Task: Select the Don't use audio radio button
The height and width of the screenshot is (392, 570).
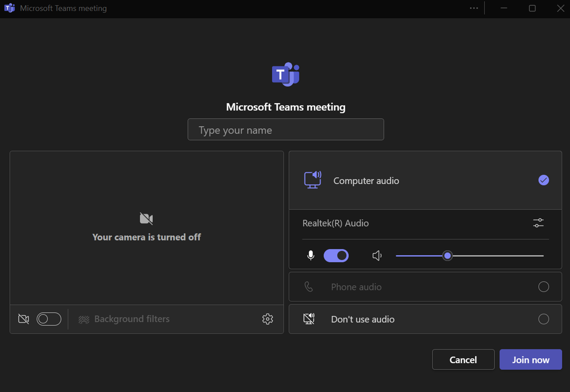Action: (543, 319)
